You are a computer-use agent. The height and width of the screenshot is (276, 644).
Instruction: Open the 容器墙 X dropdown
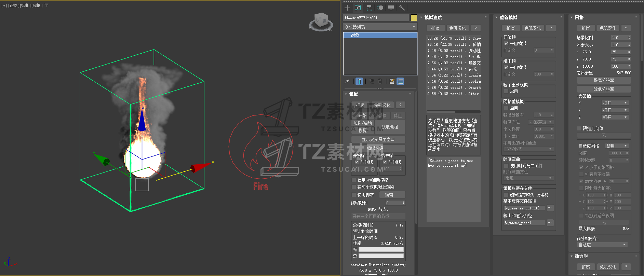(615, 103)
